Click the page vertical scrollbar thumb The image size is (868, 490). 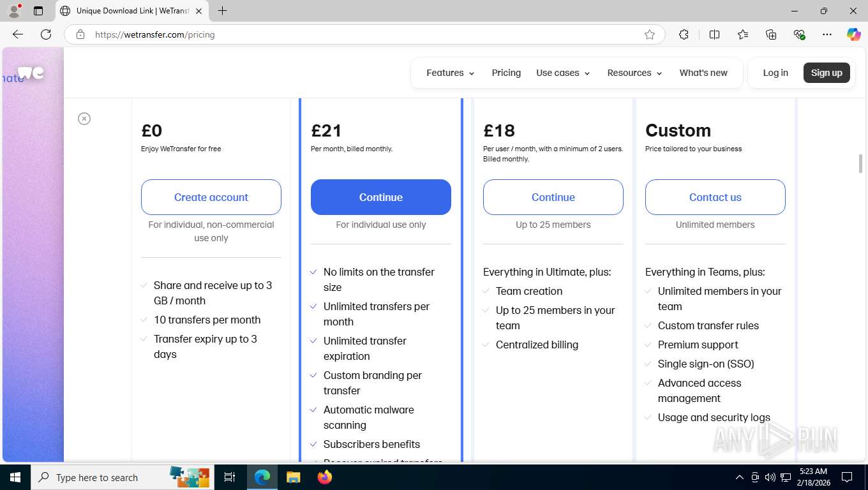click(x=860, y=163)
